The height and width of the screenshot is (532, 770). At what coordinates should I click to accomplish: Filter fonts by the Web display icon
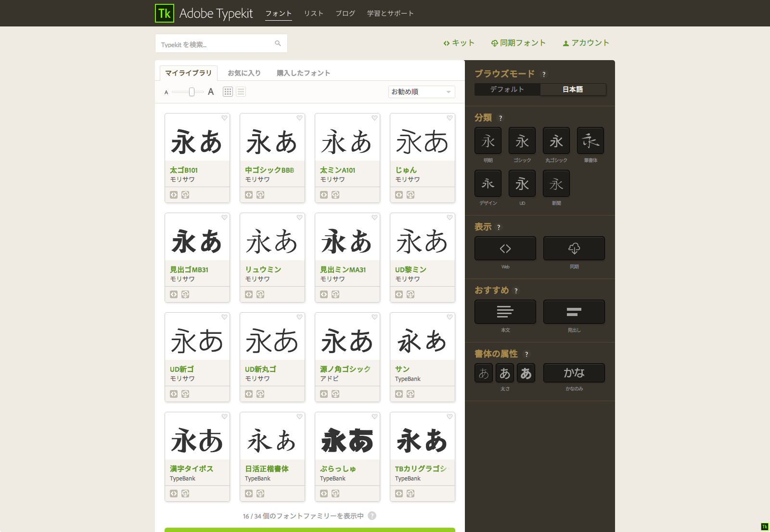tap(505, 248)
